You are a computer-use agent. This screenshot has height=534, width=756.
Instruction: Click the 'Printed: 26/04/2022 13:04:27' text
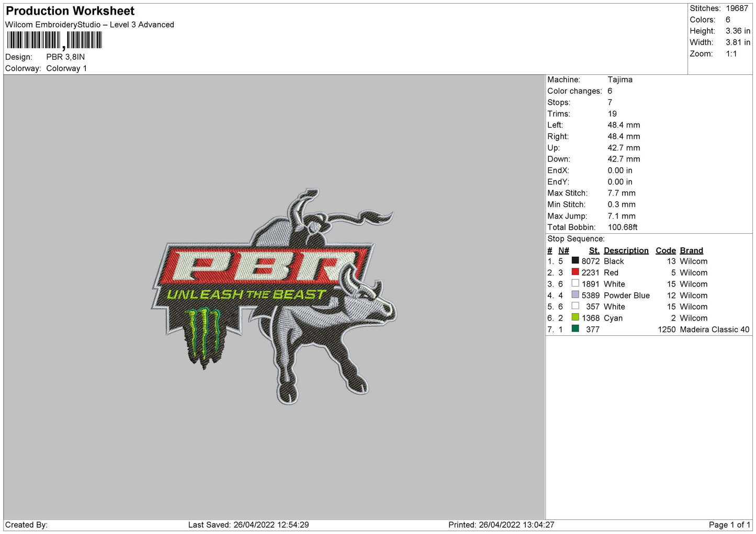click(501, 525)
